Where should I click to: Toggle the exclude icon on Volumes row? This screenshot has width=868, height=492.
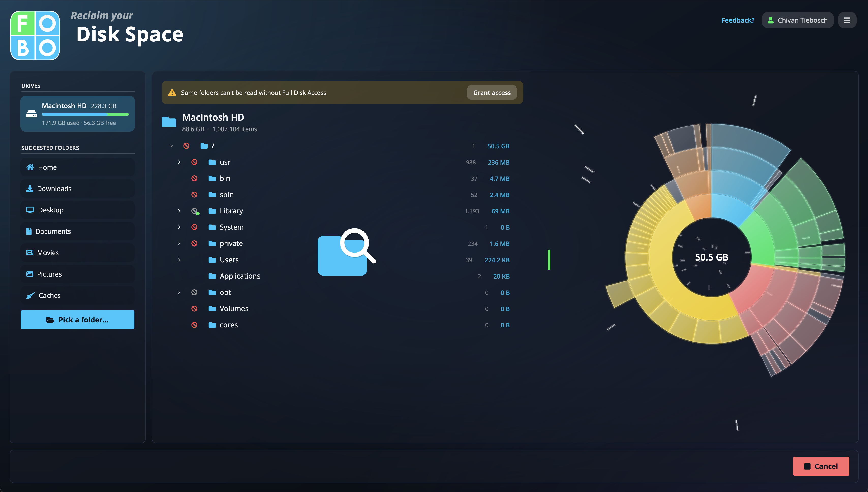194,309
